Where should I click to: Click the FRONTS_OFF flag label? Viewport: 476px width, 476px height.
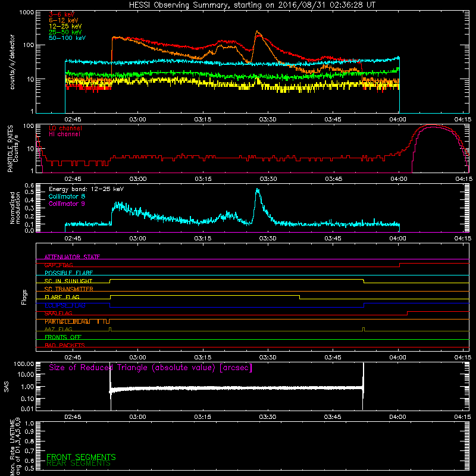[x=63, y=337]
